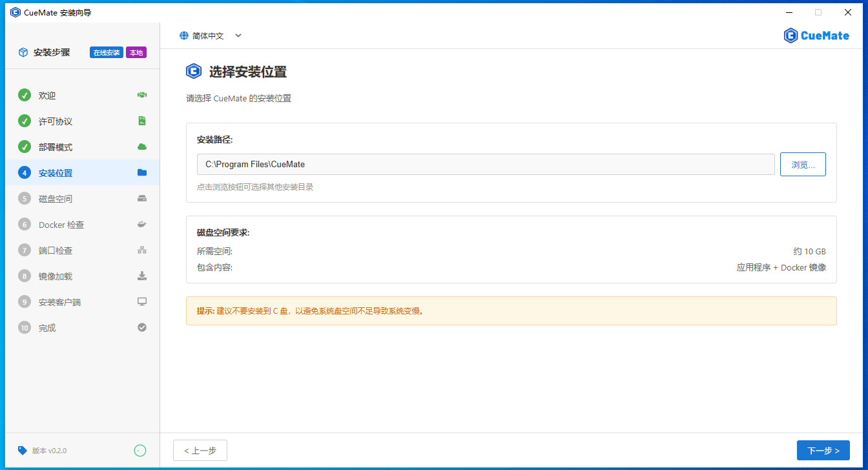This screenshot has height=470, width=868.
Task: Click the CueMate logo in top right
Action: tap(816, 36)
